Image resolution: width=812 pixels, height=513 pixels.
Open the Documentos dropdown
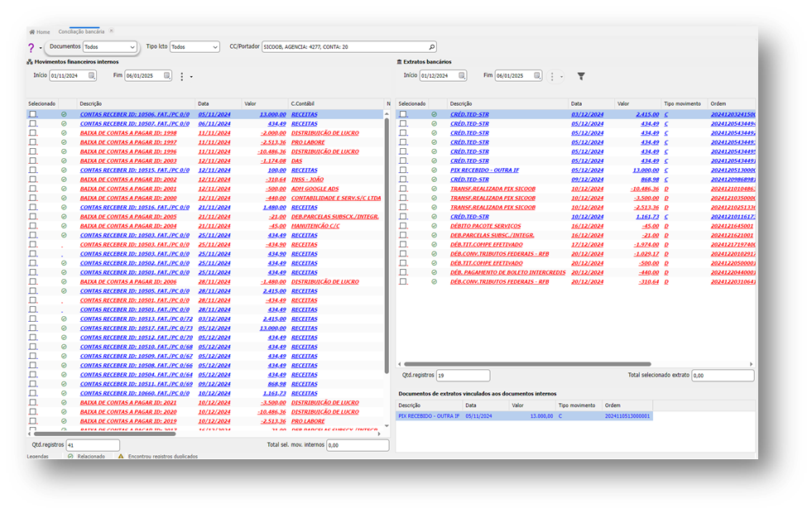(x=110, y=47)
